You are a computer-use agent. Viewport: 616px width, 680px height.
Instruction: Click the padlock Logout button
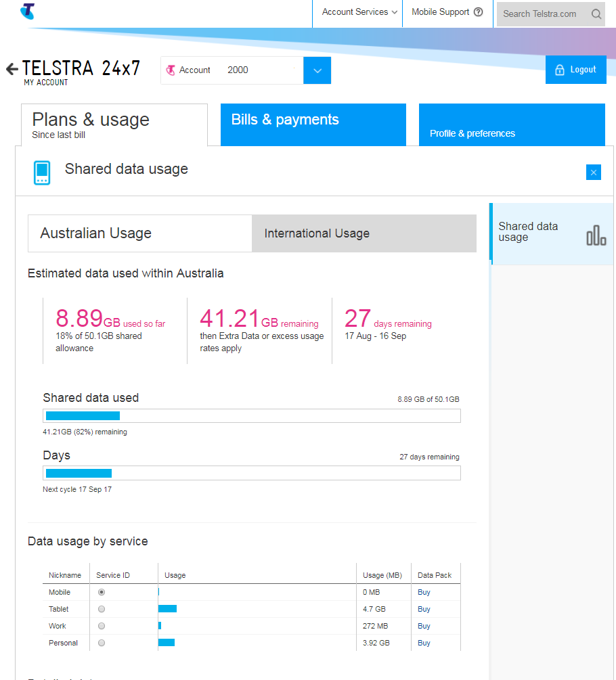[575, 70]
